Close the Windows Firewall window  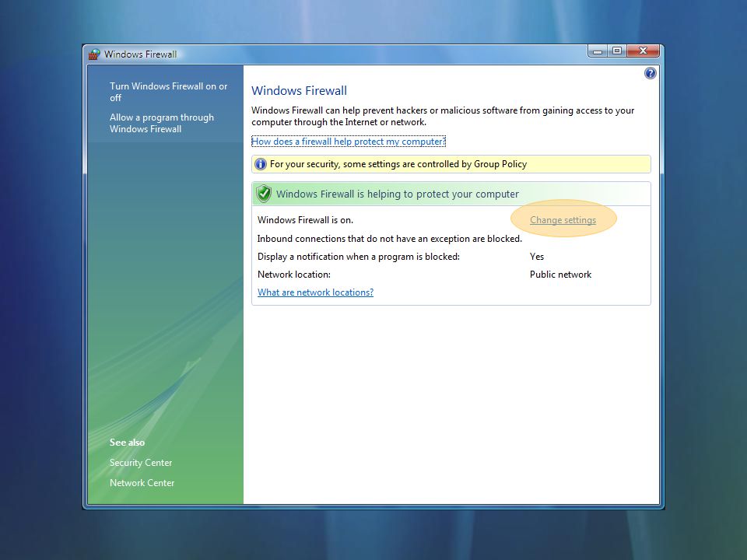[644, 51]
